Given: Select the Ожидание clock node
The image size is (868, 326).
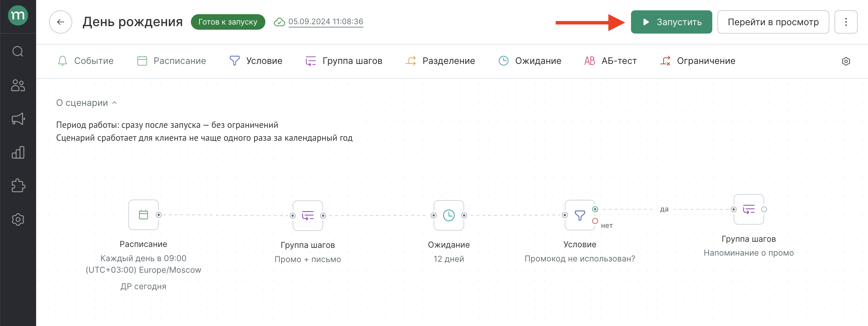Looking at the screenshot, I should [449, 215].
